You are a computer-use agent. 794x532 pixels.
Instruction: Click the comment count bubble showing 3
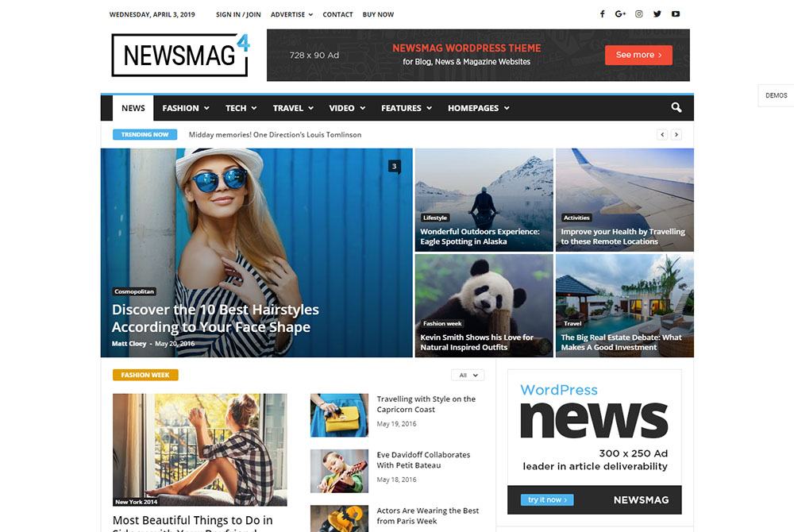point(394,166)
